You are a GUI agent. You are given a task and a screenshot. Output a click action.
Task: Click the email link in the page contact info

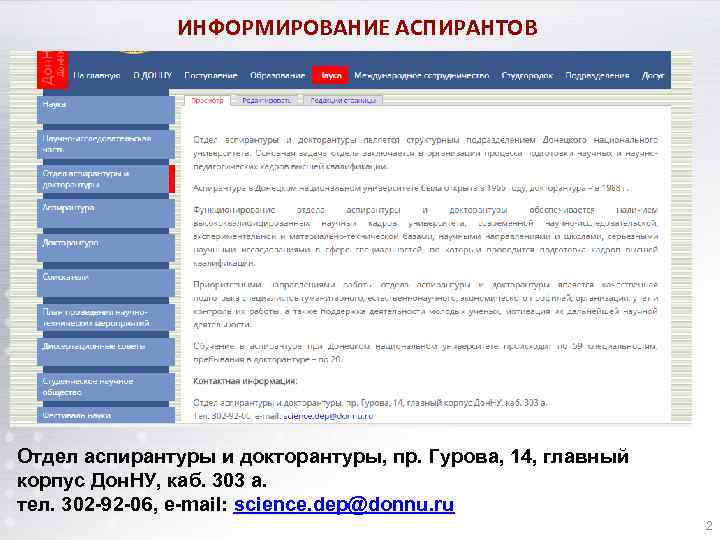click(x=328, y=416)
